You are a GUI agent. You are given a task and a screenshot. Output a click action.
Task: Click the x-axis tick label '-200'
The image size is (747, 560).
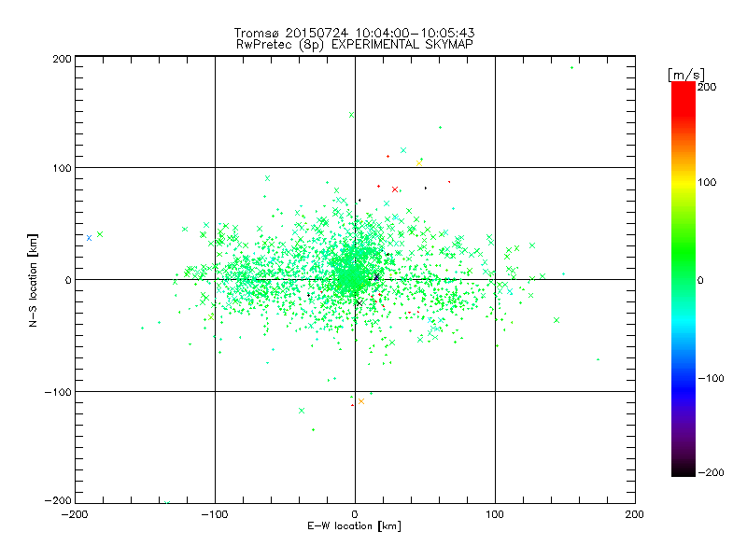(75, 514)
